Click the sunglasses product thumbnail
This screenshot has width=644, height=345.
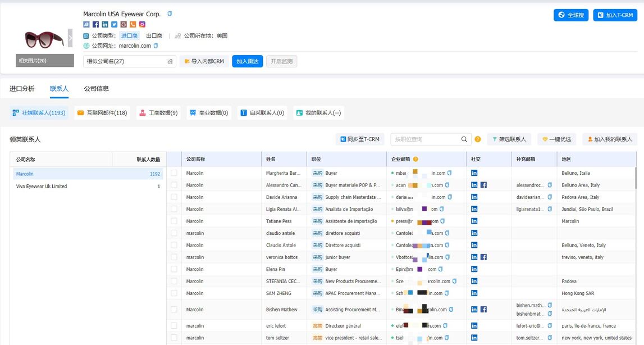point(44,39)
